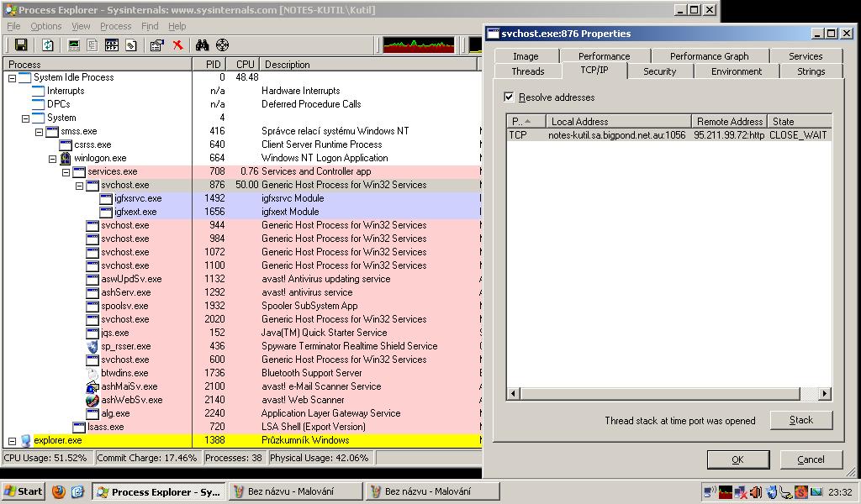861x504 pixels.
Task: Click the Save floppy disk toolbar icon
Action: [21, 45]
